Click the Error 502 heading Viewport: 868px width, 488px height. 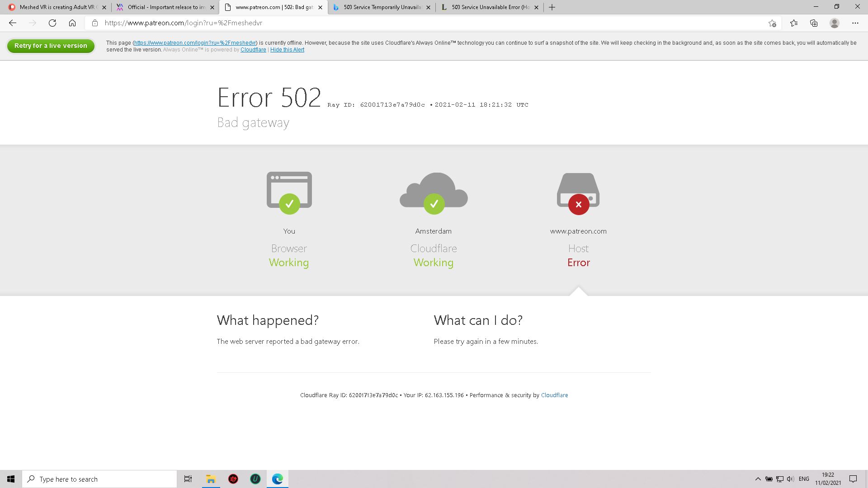269,97
